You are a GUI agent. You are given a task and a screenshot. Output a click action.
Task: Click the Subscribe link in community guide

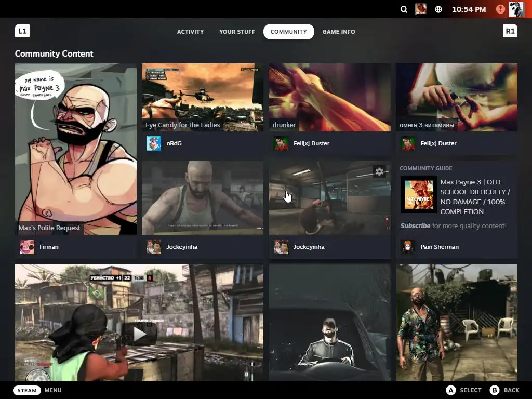(415, 225)
